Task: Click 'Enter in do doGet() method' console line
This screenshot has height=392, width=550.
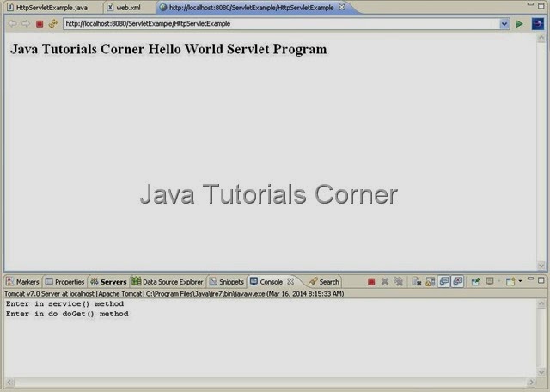Action: coord(67,314)
